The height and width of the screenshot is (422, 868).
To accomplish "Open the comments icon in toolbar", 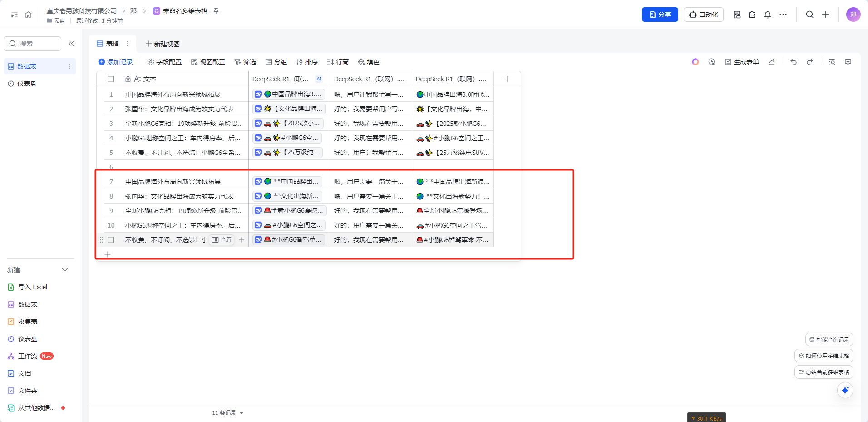I will click(848, 62).
